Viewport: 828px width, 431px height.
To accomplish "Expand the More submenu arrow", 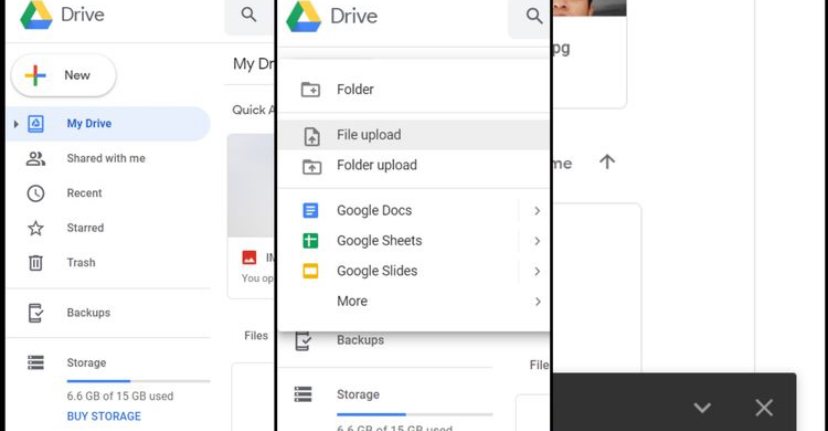I will click(x=538, y=302).
